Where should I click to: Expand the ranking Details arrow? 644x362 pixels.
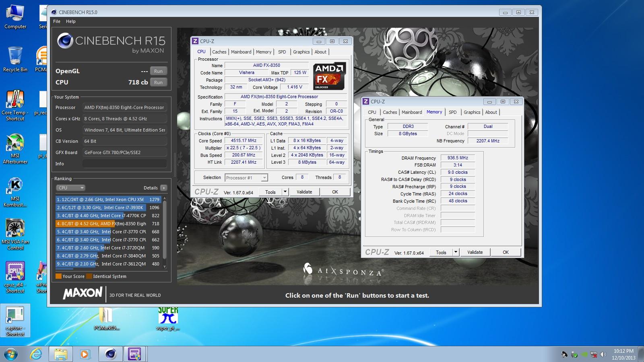pos(163,188)
